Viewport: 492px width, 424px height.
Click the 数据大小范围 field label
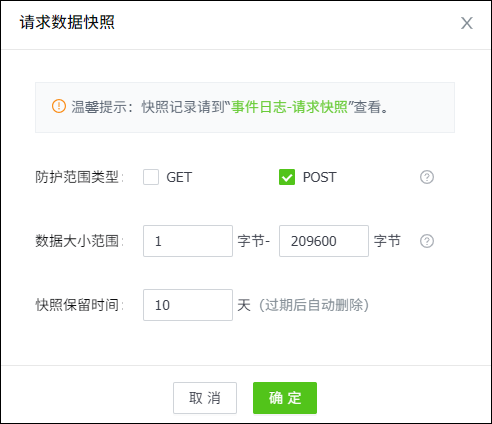pyautogui.click(x=79, y=241)
